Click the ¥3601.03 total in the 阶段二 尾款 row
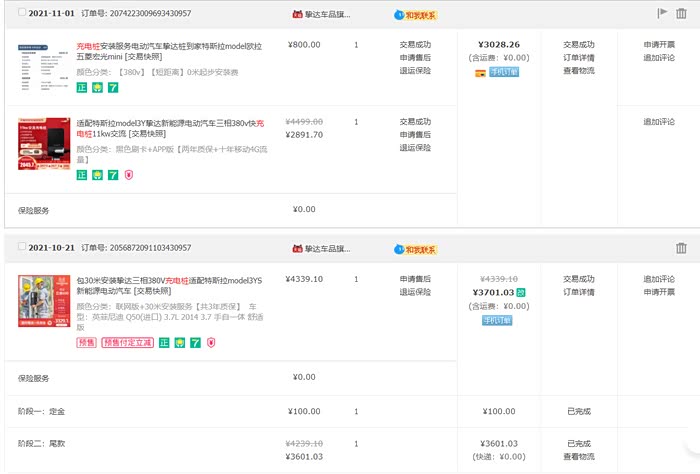This screenshot has height=474, width=700. pos(499,444)
